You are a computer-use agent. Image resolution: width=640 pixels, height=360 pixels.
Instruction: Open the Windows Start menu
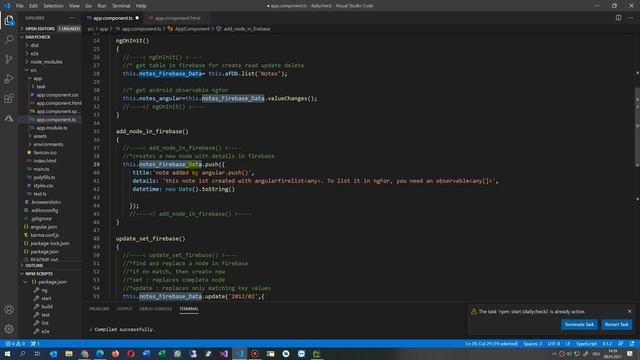(x=7, y=354)
